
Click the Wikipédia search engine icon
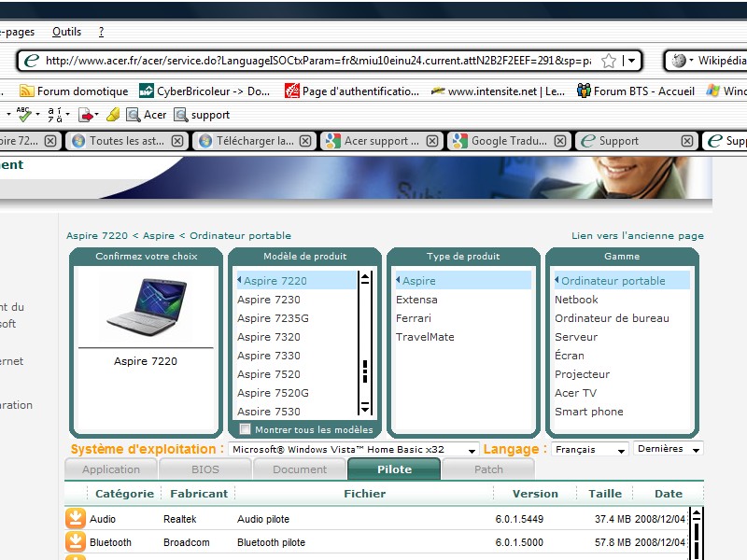680,61
